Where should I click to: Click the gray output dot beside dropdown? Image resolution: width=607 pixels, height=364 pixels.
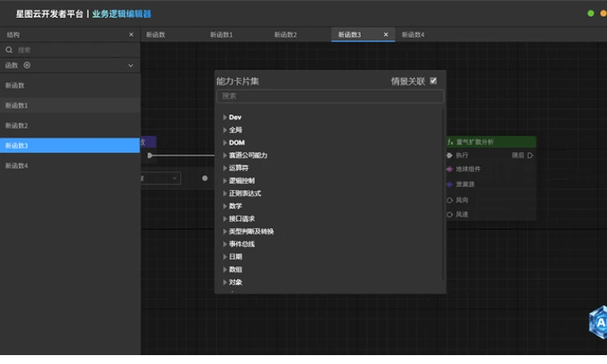tap(205, 178)
